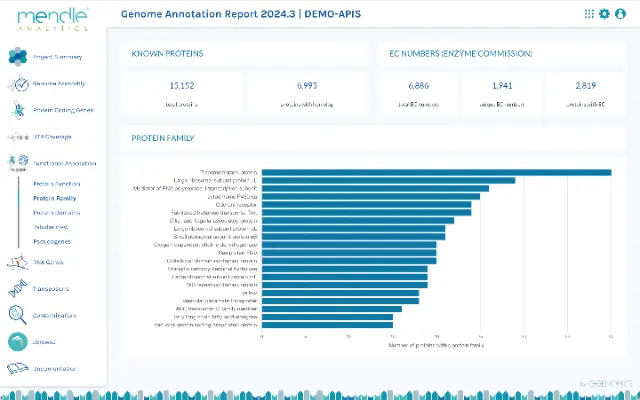This screenshot has height=400, width=640.
Task: Open Genome Assembly via its icon
Action: 18,84
